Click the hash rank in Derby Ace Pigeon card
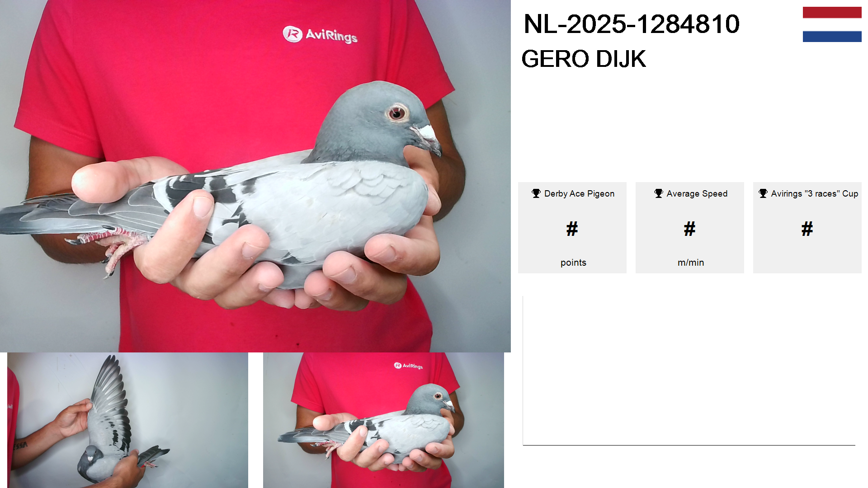 (572, 229)
